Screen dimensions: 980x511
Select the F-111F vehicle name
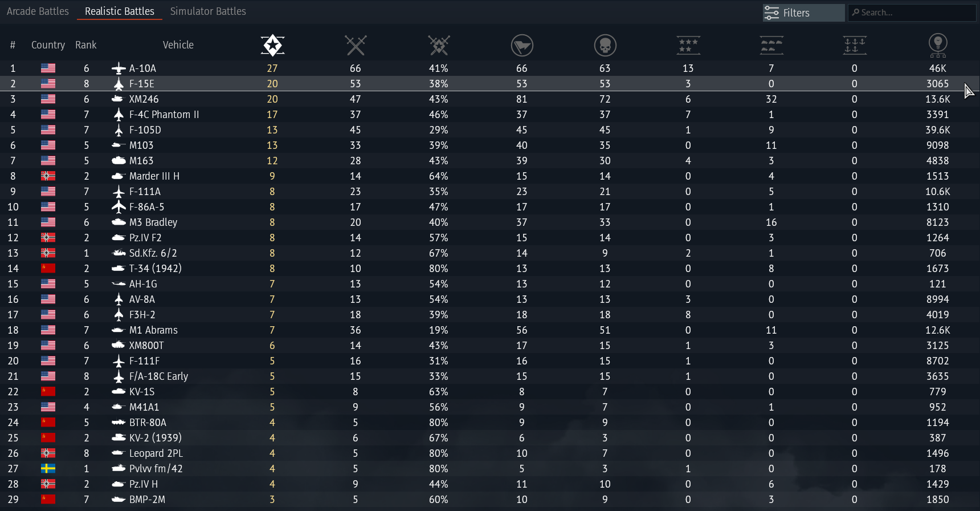144,360
